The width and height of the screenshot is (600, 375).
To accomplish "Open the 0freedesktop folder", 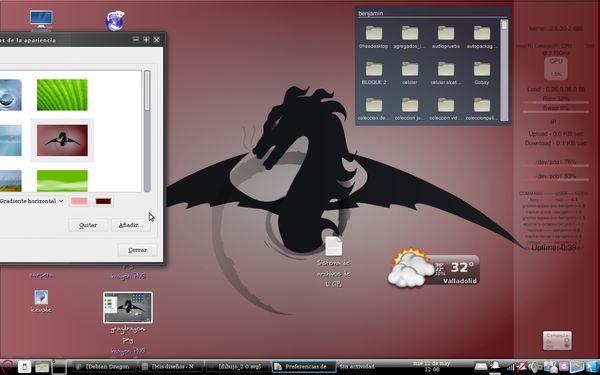I will coord(373,37).
